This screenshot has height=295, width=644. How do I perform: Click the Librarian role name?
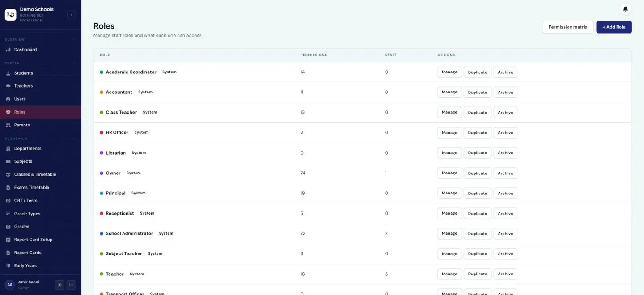click(x=116, y=153)
